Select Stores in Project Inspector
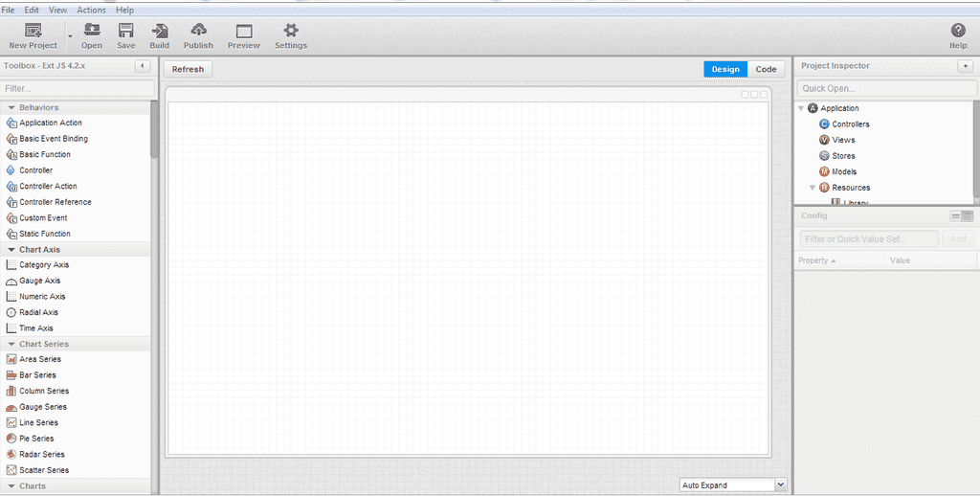 tap(836, 156)
